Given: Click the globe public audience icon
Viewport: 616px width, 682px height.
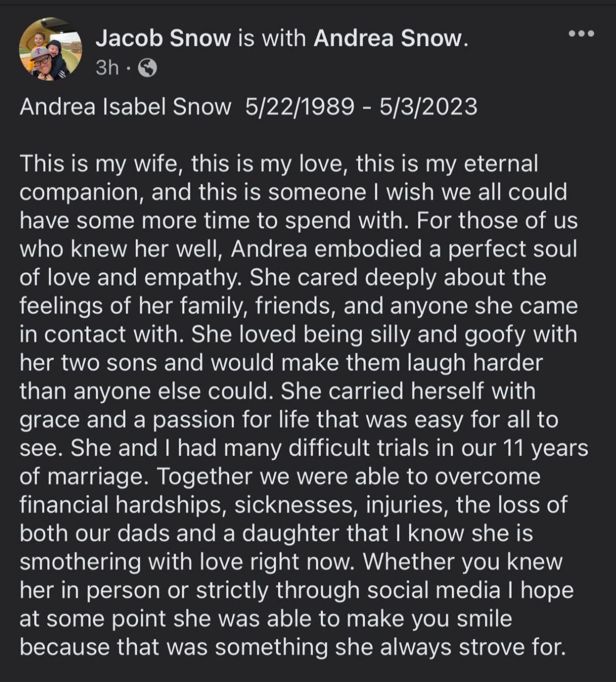Looking at the screenshot, I should (148, 68).
